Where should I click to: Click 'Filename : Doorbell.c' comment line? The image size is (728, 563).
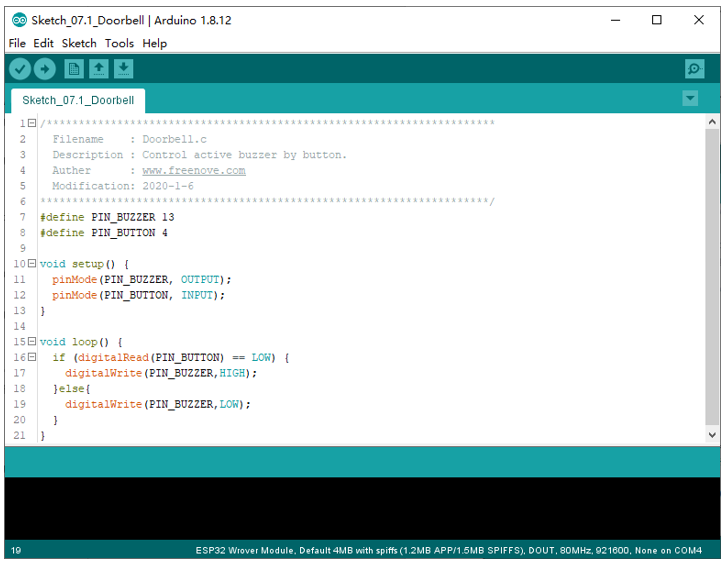[130, 139]
